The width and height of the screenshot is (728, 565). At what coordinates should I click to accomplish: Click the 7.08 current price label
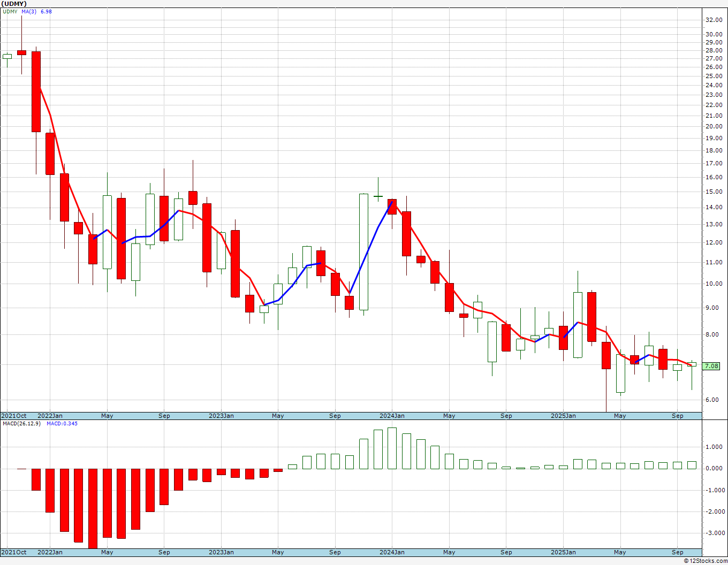(711, 367)
